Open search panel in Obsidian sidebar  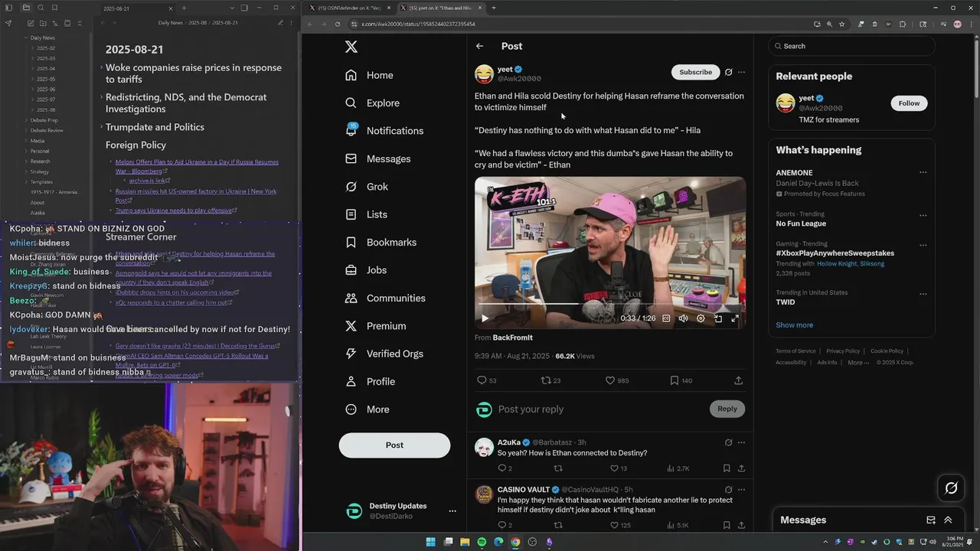(x=40, y=8)
